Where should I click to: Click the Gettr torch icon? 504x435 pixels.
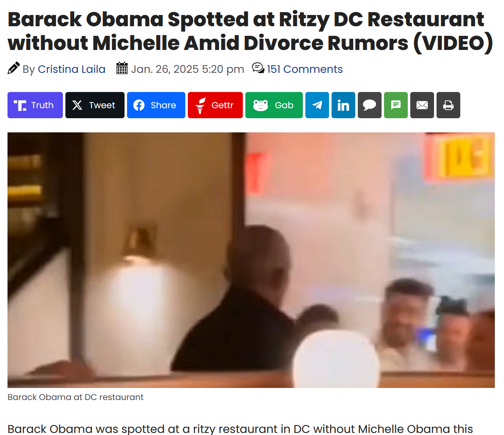[x=201, y=106]
